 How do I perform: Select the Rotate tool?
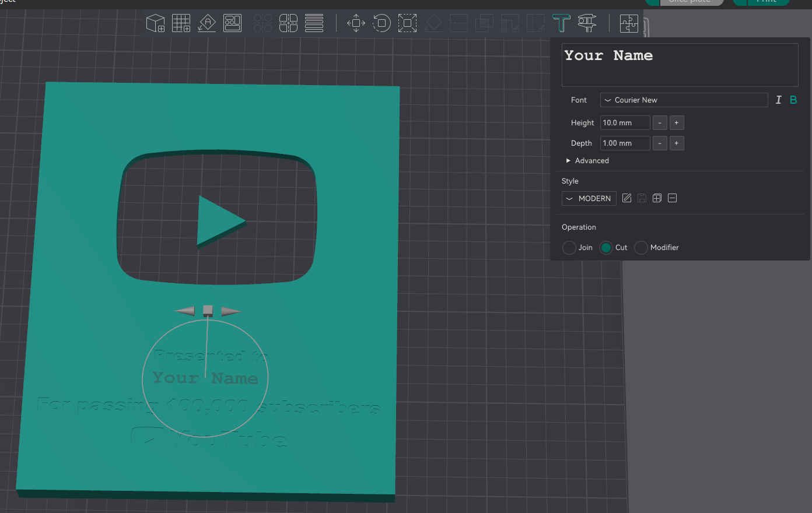381,23
